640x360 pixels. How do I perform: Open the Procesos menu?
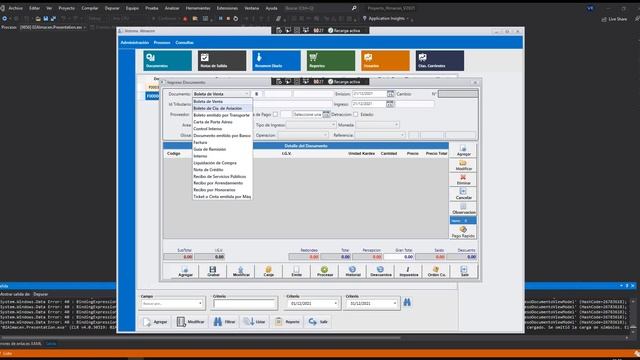click(x=162, y=42)
